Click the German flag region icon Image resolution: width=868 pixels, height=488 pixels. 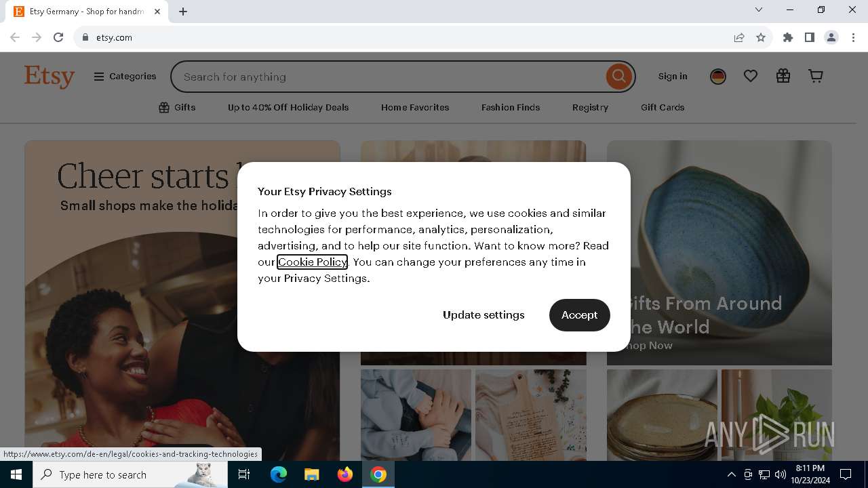click(x=718, y=77)
